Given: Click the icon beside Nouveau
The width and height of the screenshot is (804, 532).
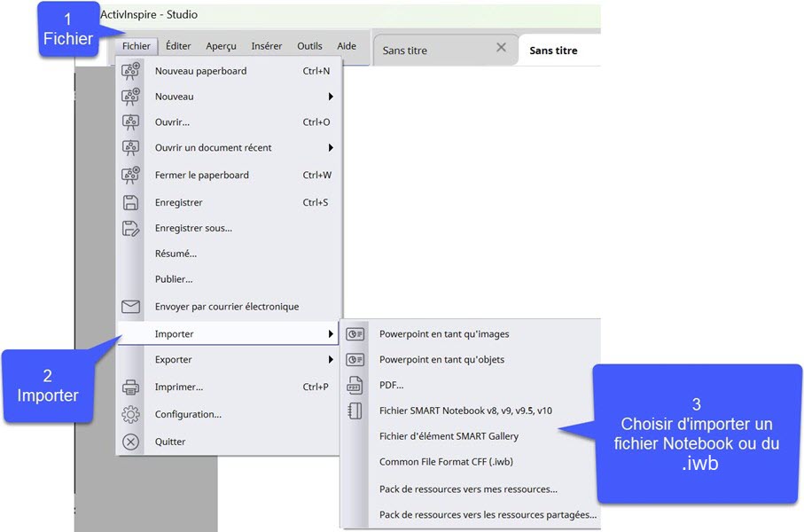Looking at the screenshot, I should click(131, 97).
